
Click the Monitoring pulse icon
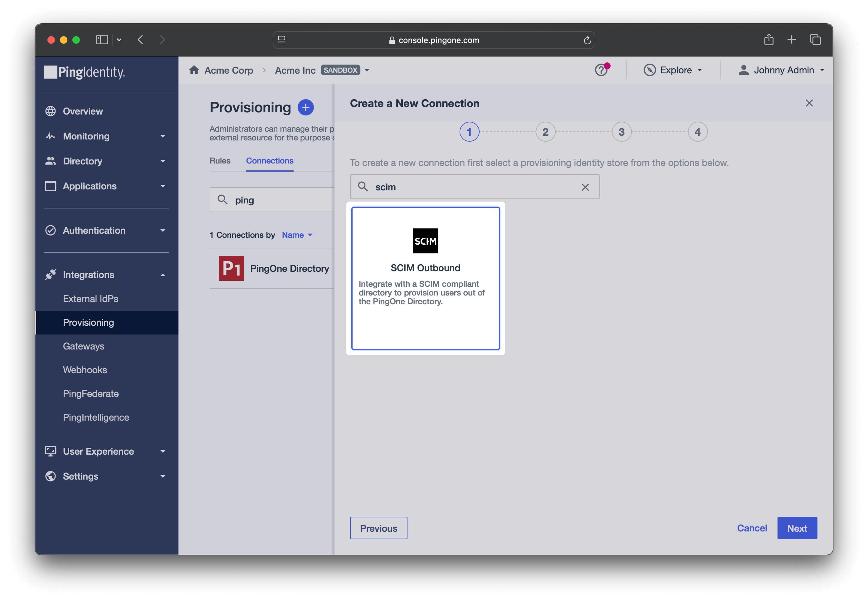tap(51, 136)
